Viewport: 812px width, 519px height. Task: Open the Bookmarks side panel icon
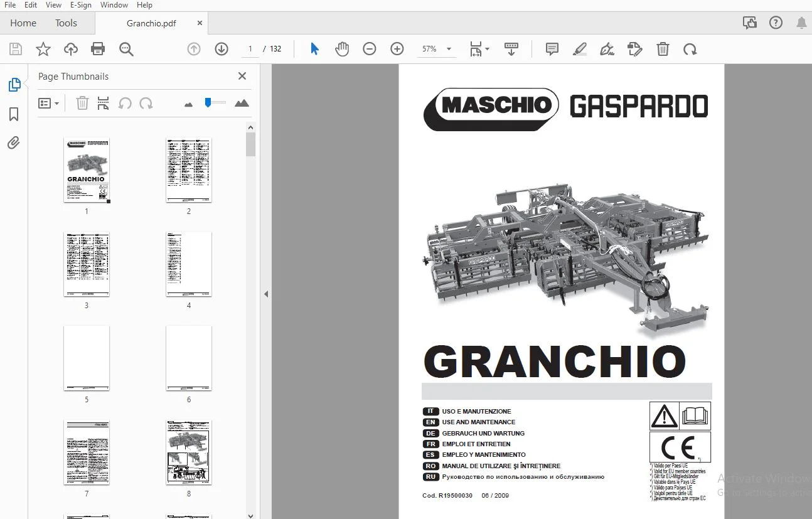pyautogui.click(x=14, y=114)
